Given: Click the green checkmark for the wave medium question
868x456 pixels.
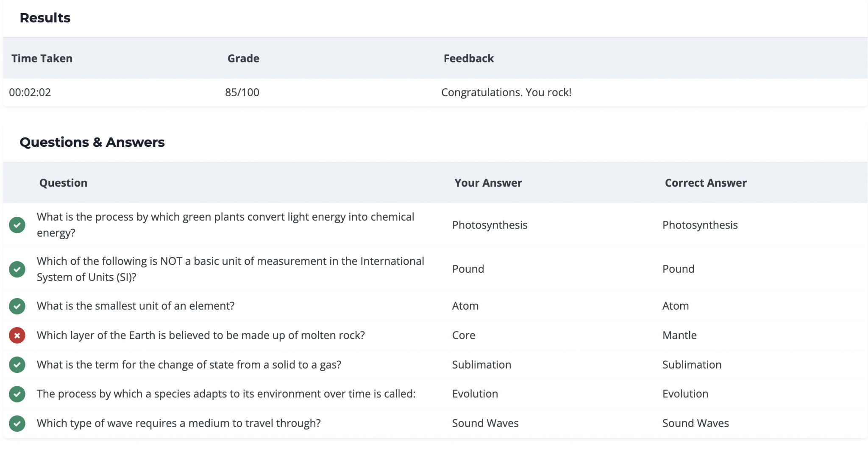Looking at the screenshot, I should [17, 423].
